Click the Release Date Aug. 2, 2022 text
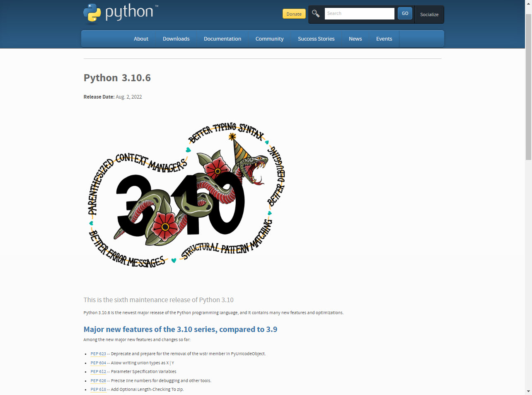This screenshot has height=395, width=532. coord(113,97)
